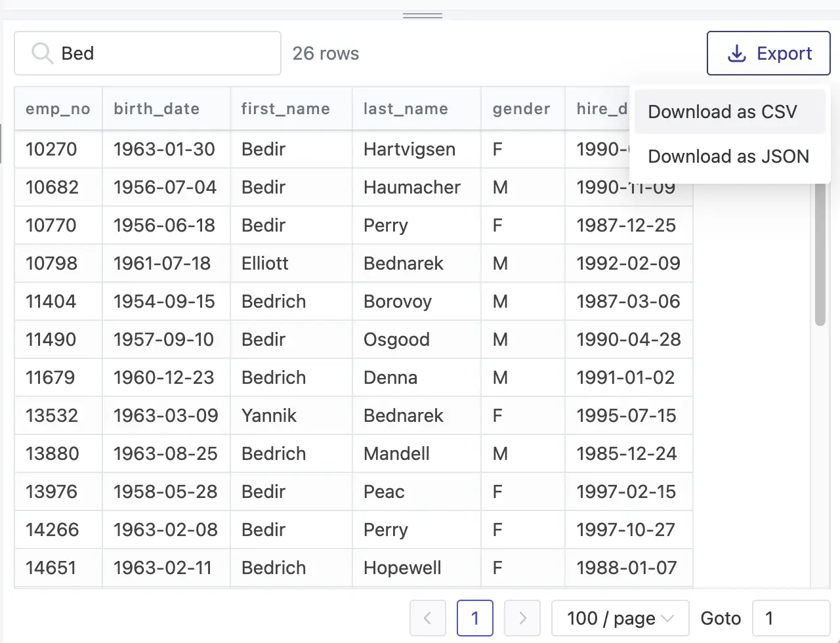Click birth date 1963-01-30
Screen dimensions: 840x643
click(x=164, y=149)
